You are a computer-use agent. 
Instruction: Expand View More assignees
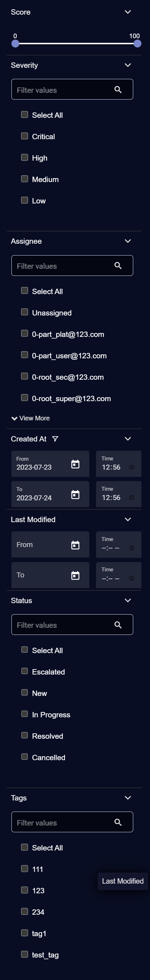tap(30, 418)
